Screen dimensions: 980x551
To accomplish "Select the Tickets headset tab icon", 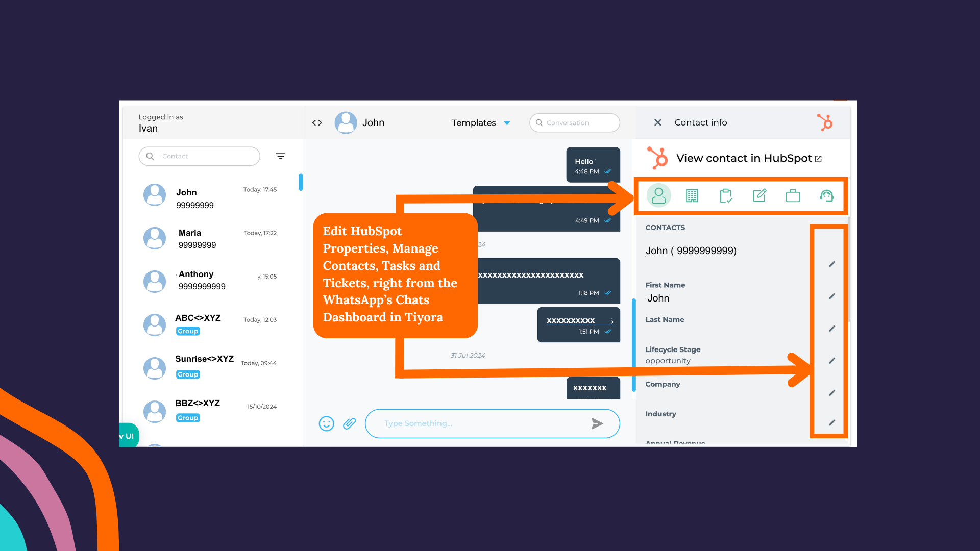I will click(x=826, y=195).
